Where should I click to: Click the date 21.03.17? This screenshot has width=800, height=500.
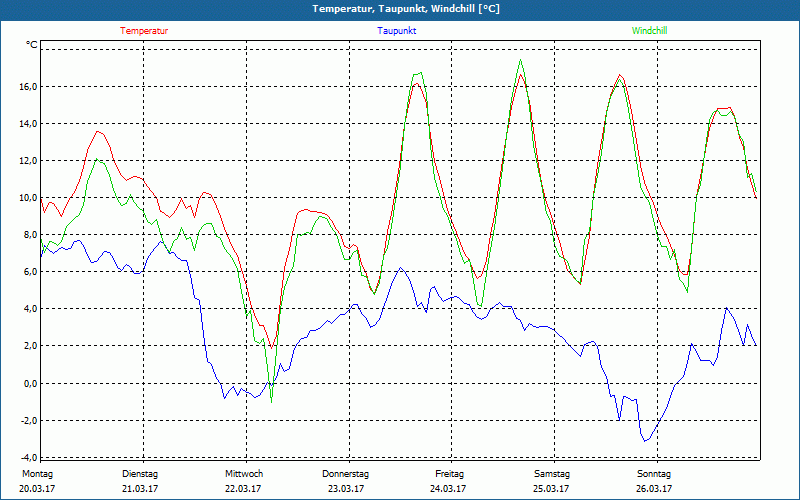coord(140,489)
